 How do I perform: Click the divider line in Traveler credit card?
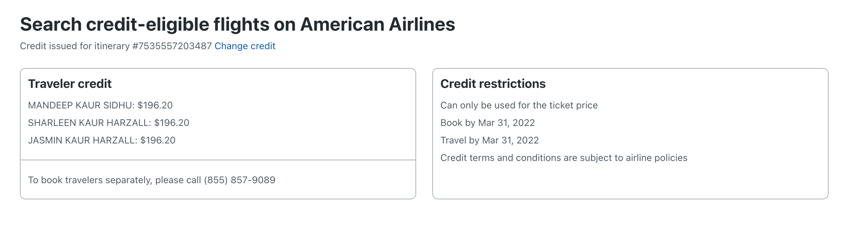[218, 160]
